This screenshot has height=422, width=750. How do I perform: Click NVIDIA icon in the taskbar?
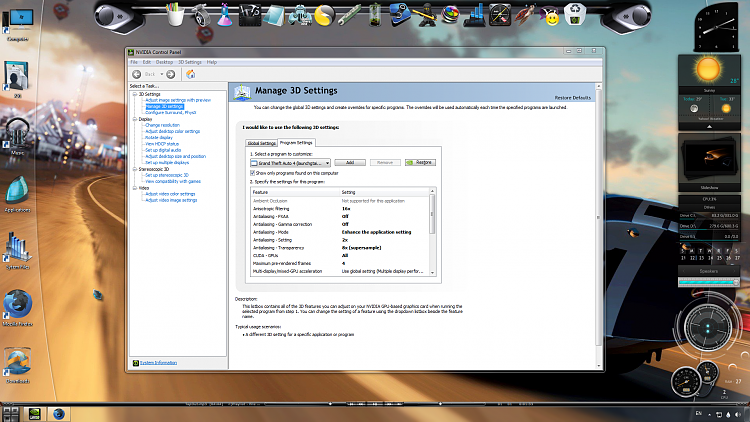click(x=34, y=414)
